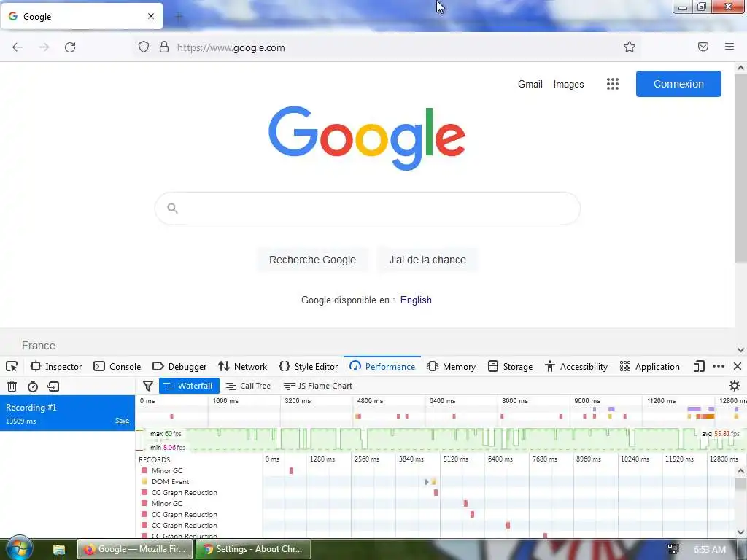Bookmark this page with the star

630,47
